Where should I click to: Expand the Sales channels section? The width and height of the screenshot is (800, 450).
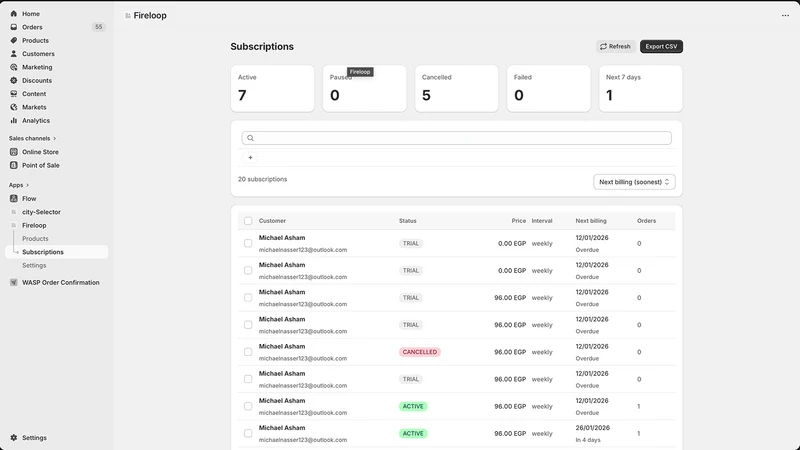coord(32,138)
